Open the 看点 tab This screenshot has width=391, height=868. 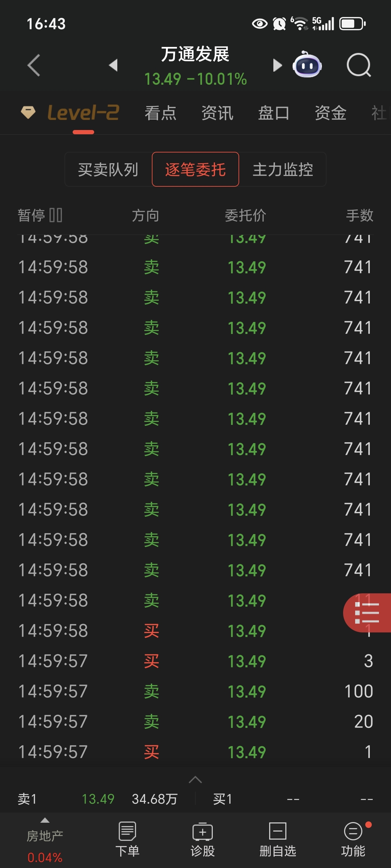point(160,113)
